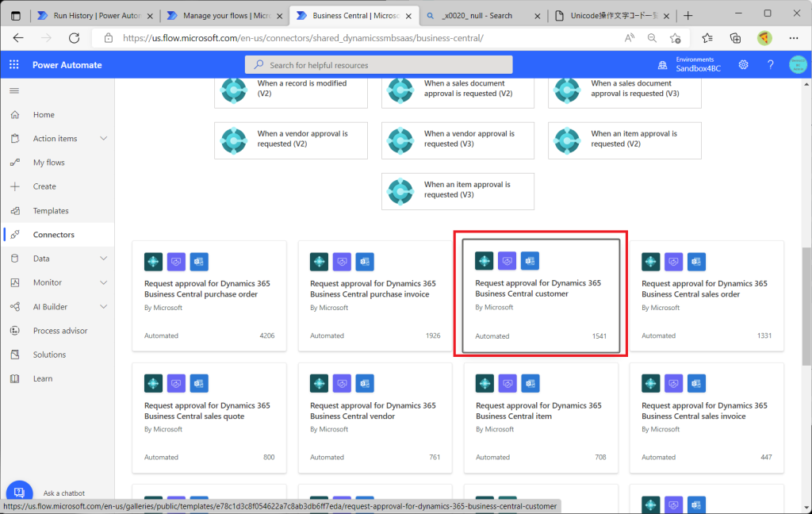Image resolution: width=812 pixels, height=514 pixels.
Task: Open the Solutions navigation link
Action: pyautogui.click(x=49, y=355)
